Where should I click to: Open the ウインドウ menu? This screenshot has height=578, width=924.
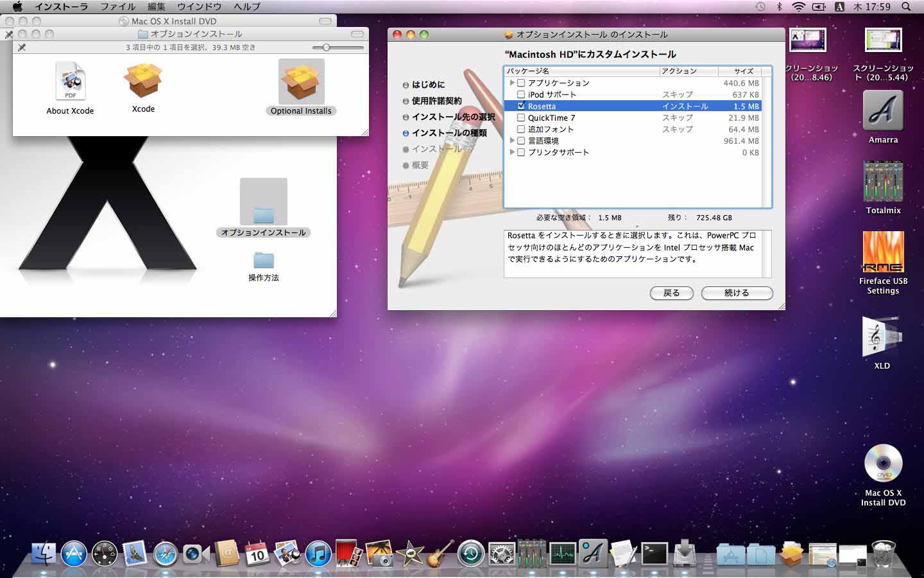199,6
